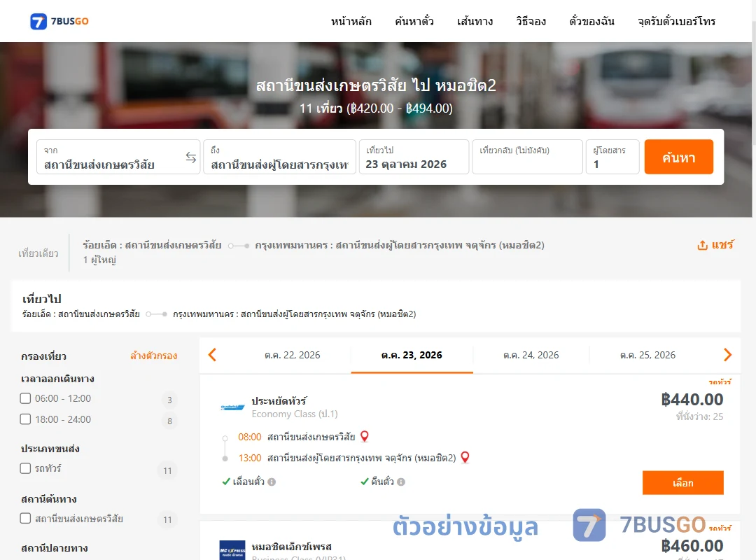756x560 pixels.
Task: Click the ฿440.00 price text
Action: click(x=692, y=400)
